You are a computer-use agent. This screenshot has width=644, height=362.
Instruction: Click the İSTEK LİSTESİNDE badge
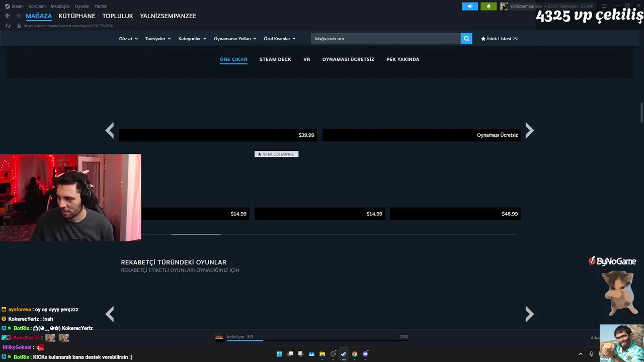(276, 154)
